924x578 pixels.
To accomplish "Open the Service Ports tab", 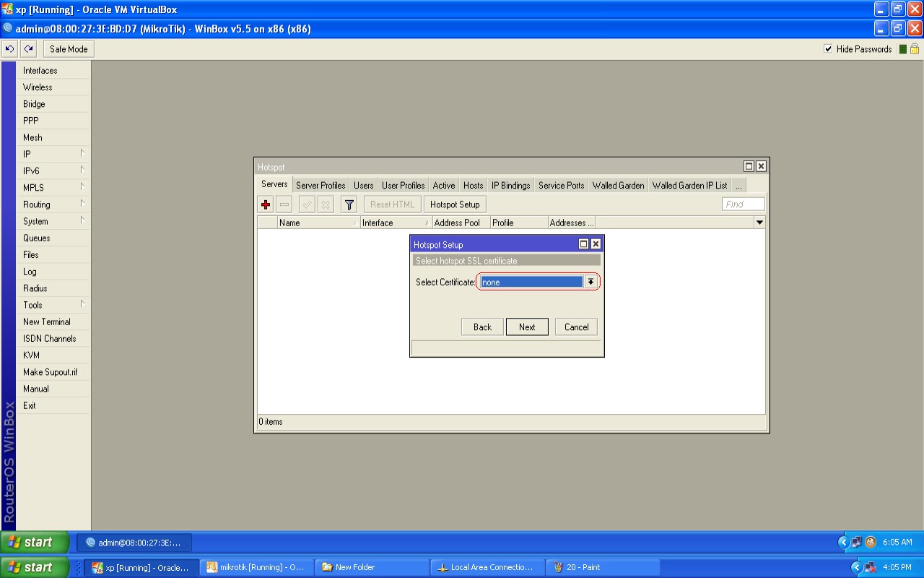I will pyautogui.click(x=562, y=185).
